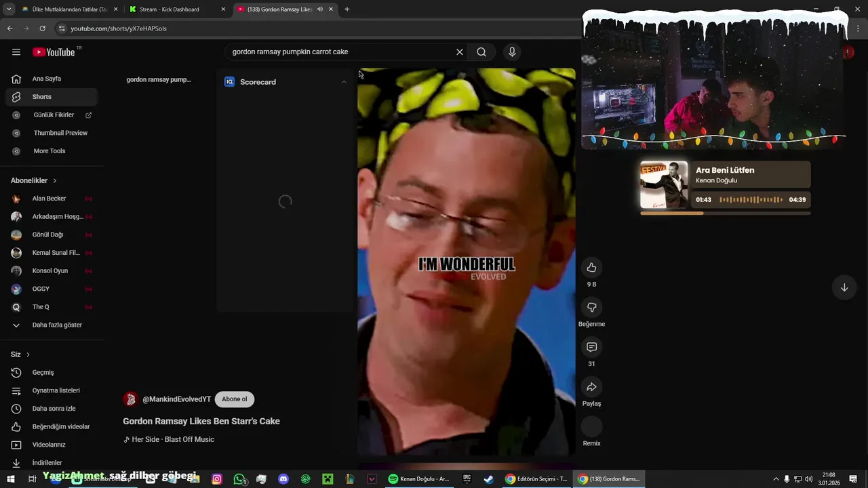Open Steam from the taskbar
868x488 pixels.
point(488,479)
